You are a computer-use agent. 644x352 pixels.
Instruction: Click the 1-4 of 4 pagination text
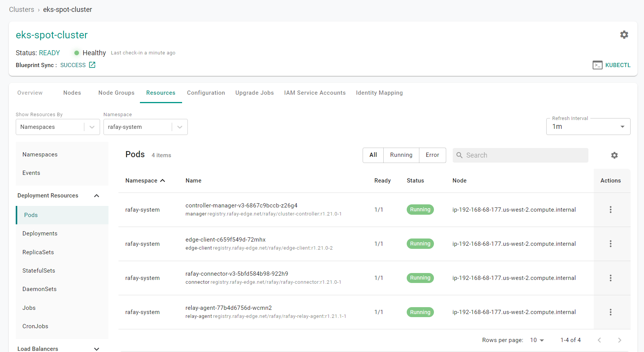click(570, 340)
